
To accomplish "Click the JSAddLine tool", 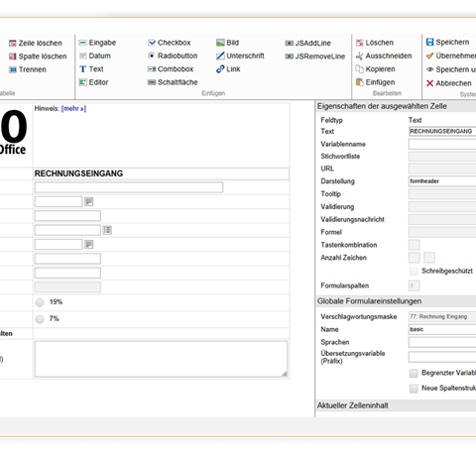I will (307, 43).
